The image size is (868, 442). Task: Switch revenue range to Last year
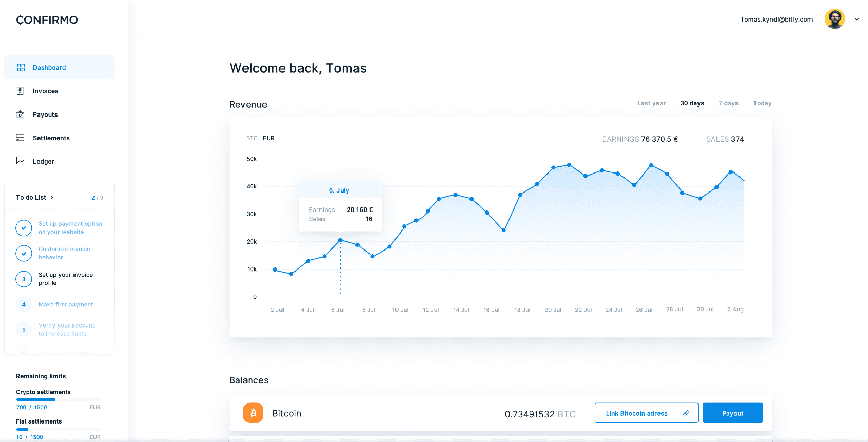click(651, 103)
